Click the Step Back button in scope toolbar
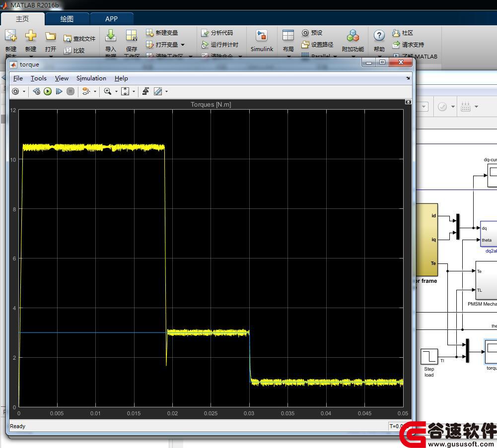 (x=36, y=92)
